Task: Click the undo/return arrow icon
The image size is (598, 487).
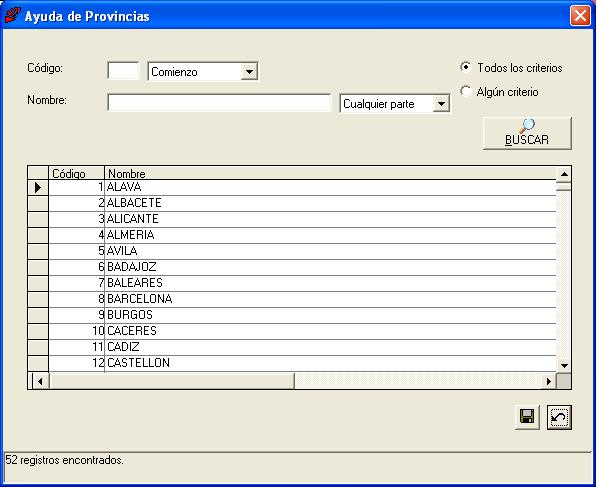Action: point(559,417)
